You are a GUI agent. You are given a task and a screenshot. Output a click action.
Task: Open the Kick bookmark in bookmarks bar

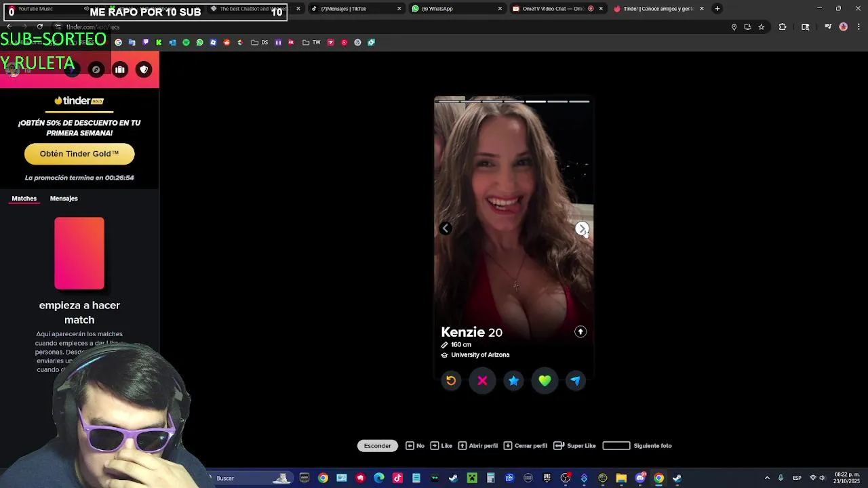click(x=159, y=43)
